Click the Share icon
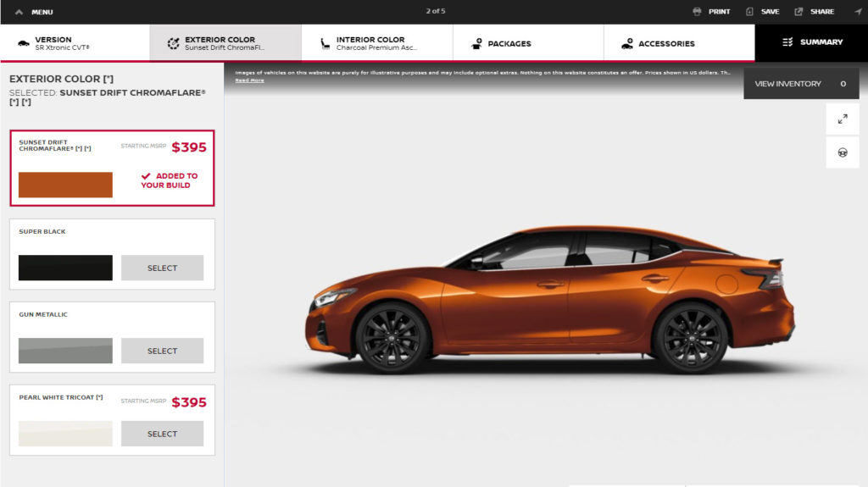The height and width of the screenshot is (487, 868). [798, 12]
